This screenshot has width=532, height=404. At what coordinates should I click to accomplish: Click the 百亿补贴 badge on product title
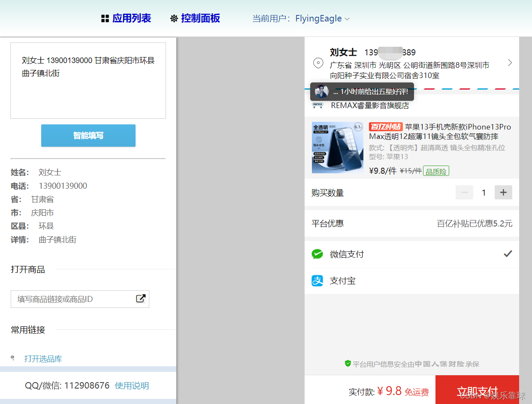pyautogui.click(x=386, y=127)
